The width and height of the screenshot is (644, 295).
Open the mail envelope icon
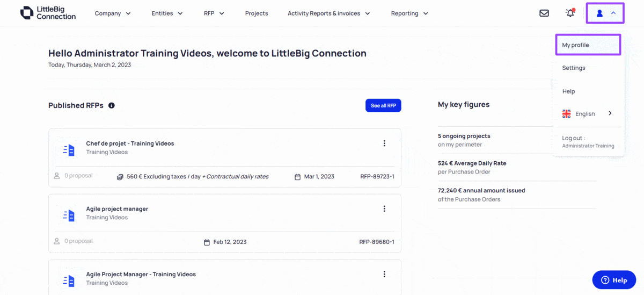click(544, 13)
